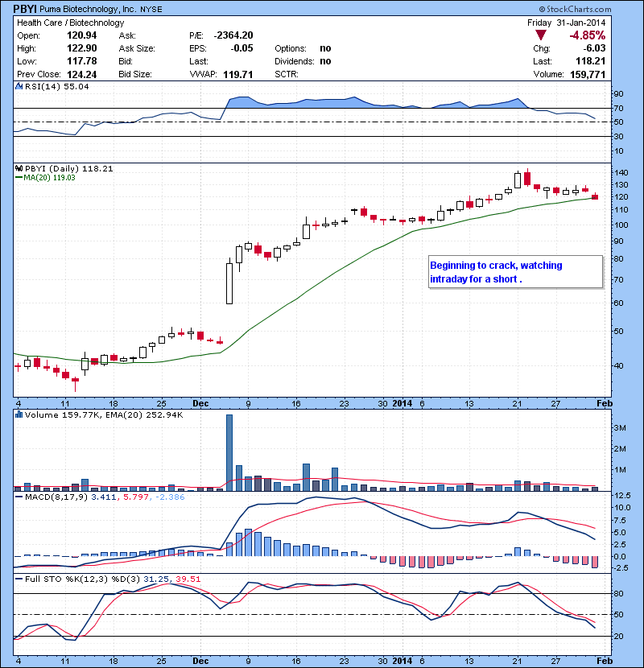Viewport: 644px width, 668px height.
Task: Click the large white gap-up candle in December
Action: tap(229, 283)
